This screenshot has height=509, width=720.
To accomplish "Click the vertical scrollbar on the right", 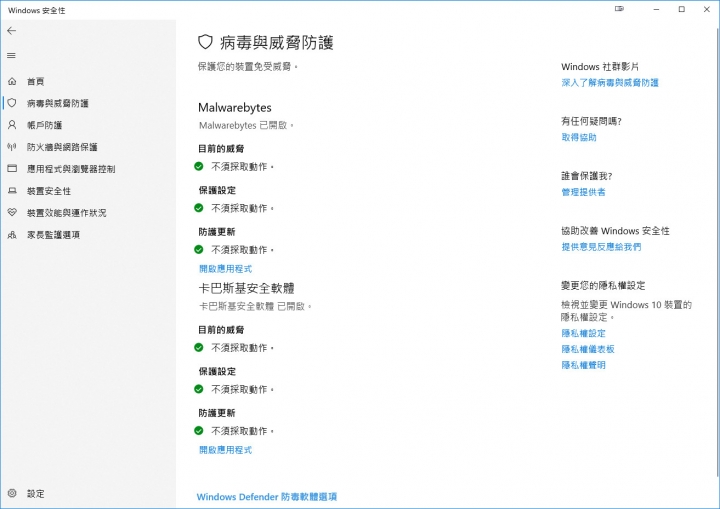I will 718,253.
